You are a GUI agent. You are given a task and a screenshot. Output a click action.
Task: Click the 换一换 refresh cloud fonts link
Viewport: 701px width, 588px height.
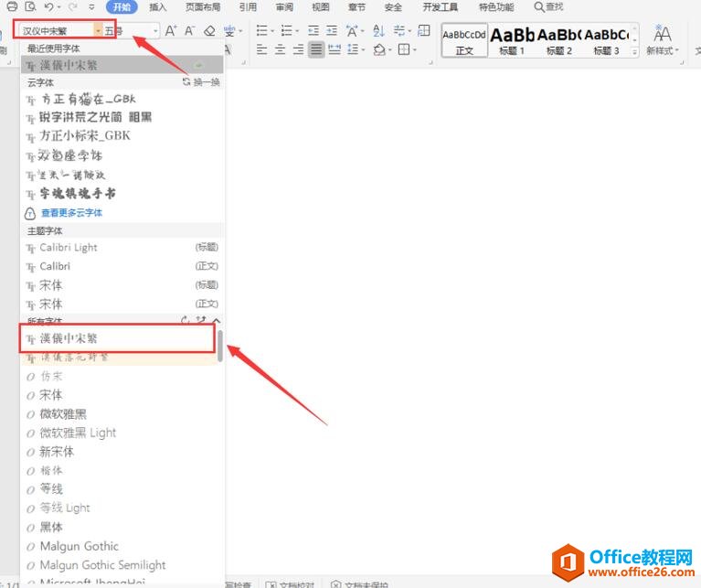pos(201,82)
